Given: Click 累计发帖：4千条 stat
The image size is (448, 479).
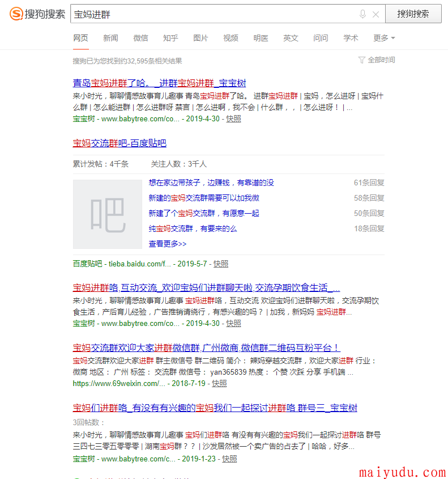Looking at the screenshot, I should (x=101, y=164).
